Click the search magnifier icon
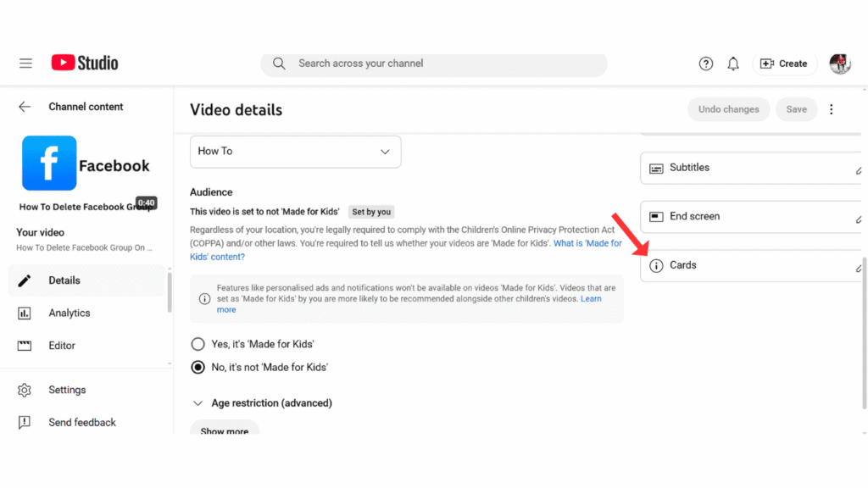Screen dimensions: 868x488 [279, 64]
